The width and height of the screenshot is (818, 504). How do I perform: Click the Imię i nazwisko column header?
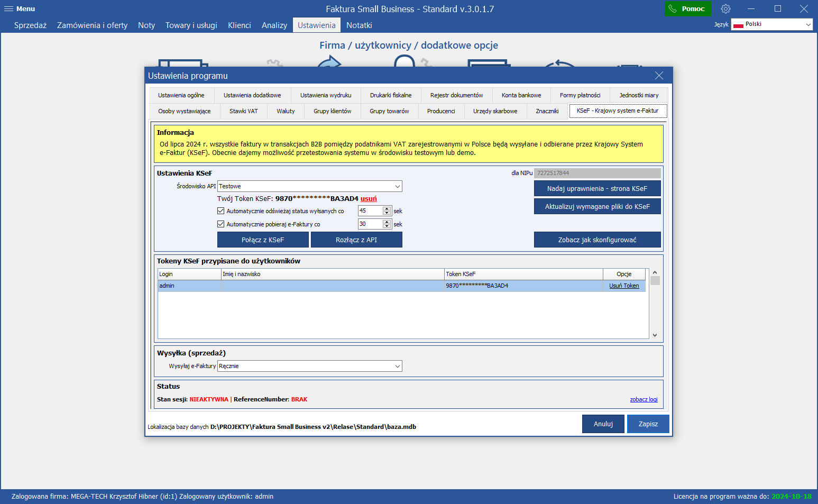click(x=333, y=274)
